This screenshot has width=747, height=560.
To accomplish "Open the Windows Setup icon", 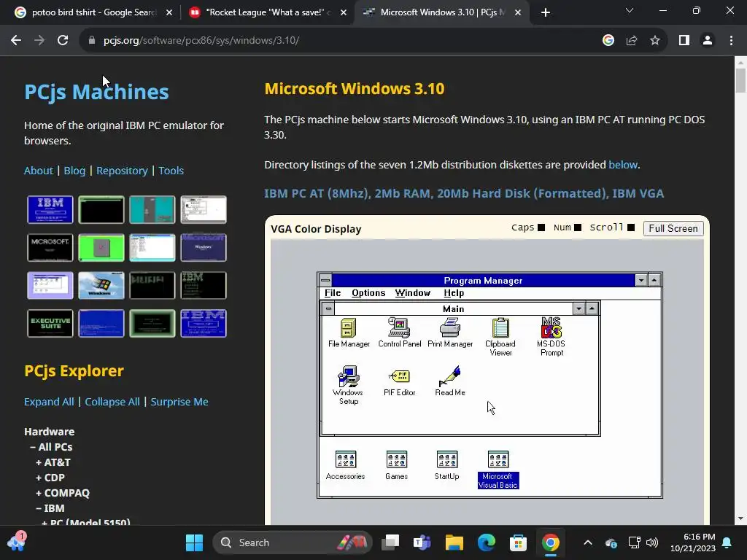I will click(x=348, y=385).
